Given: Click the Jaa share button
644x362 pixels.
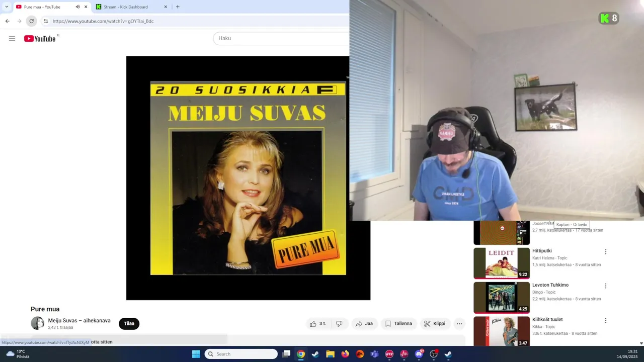Looking at the screenshot, I should (364, 324).
